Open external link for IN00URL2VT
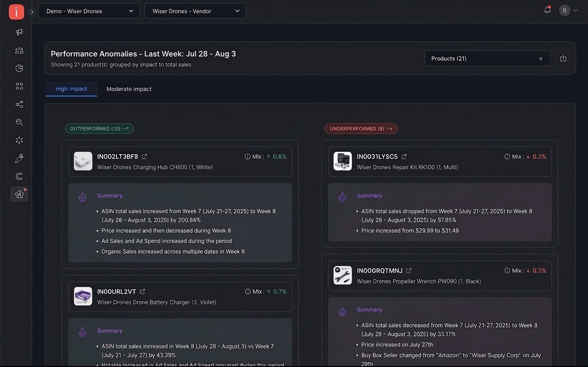588x367 pixels. (142, 291)
